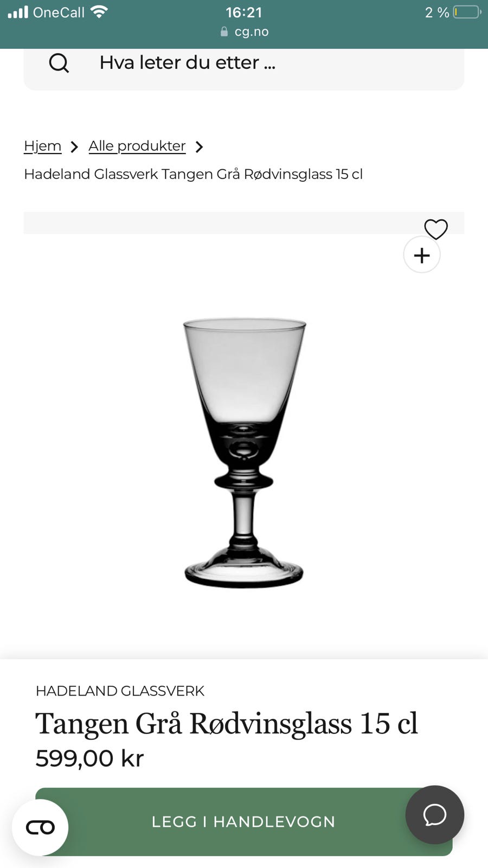Focus the 'Hva leter du etter' search field

pyautogui.click(x=243, y=66)
